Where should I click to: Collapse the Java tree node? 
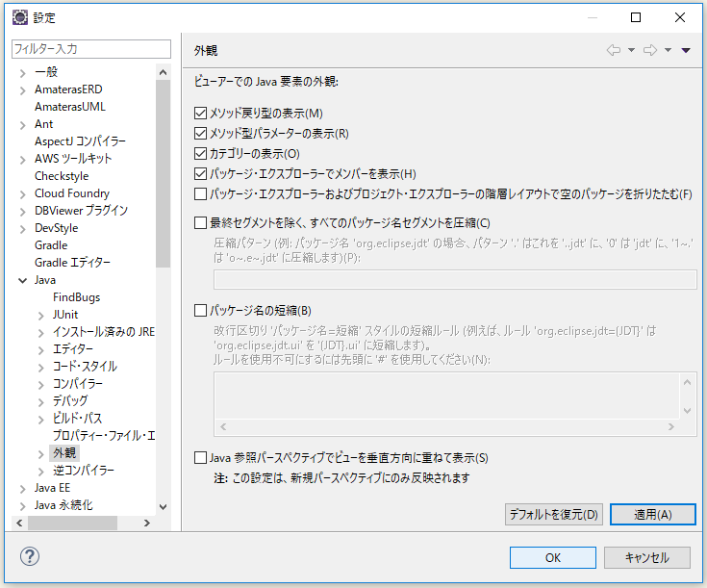pyautogui.click(x=22, y=281)
